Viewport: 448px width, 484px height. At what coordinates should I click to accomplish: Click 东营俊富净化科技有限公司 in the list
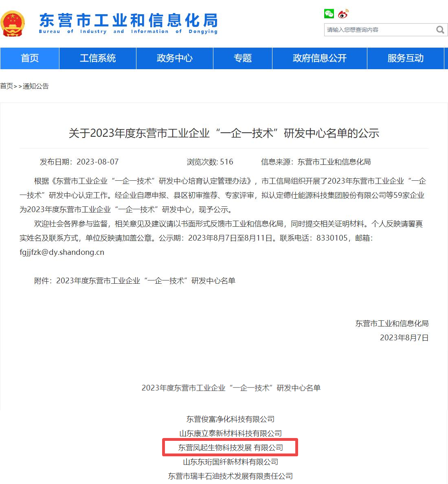tap(231, 419)
